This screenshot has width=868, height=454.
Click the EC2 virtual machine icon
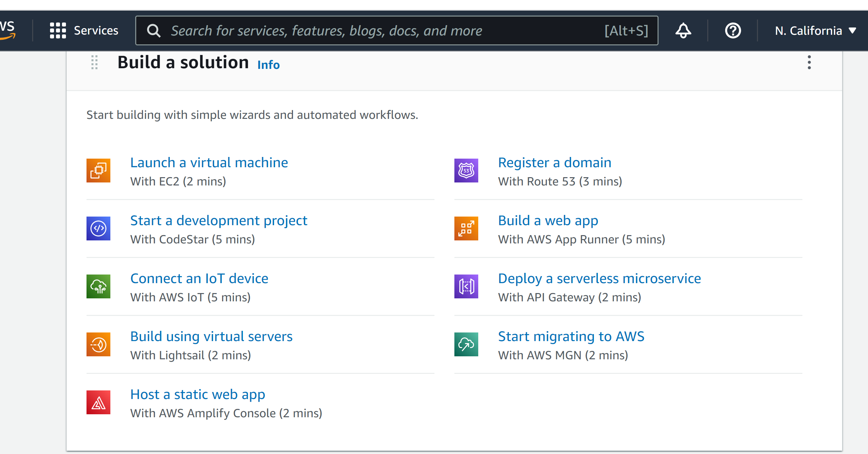98,171
